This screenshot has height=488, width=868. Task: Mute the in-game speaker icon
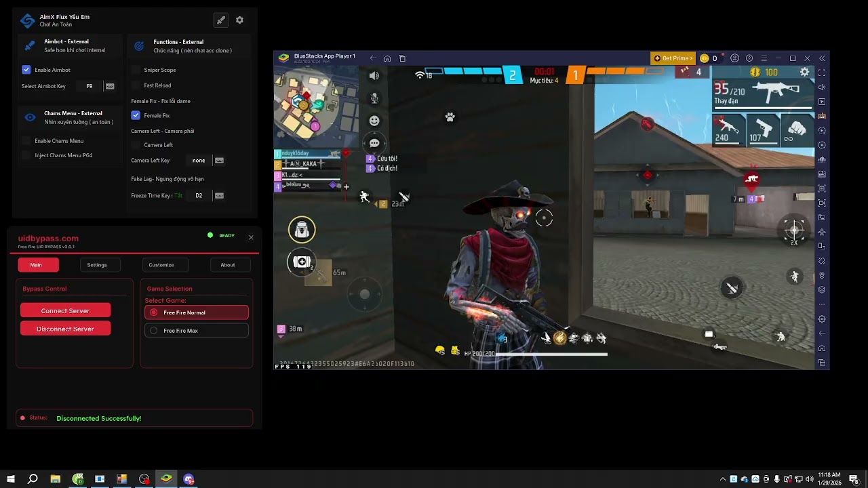(x=374, y=76)
